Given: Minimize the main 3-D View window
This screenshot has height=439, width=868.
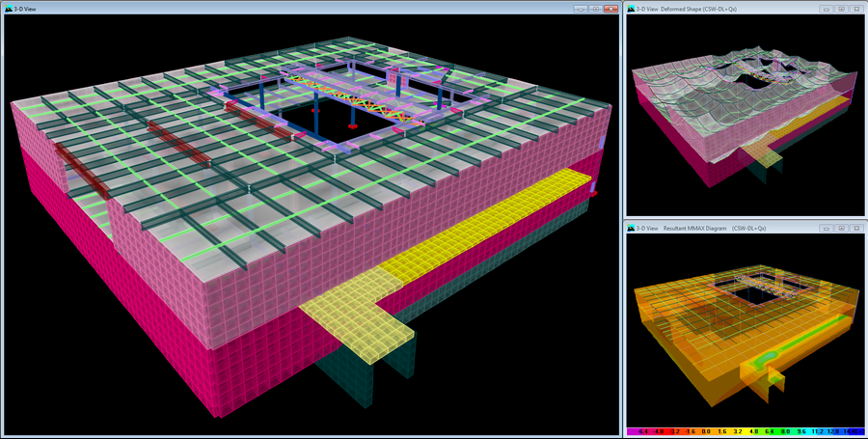Looking at the screenshot, I should (x=582, y=9).
